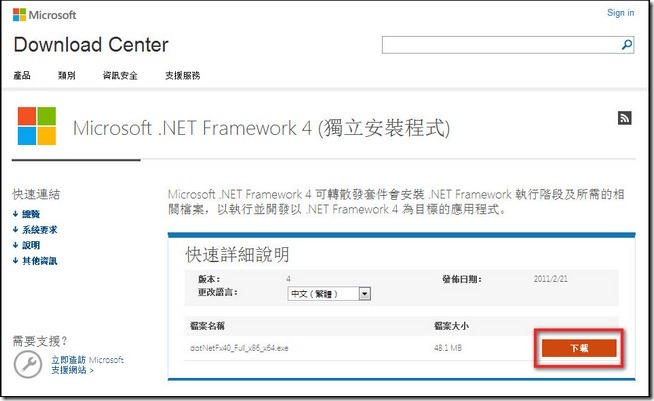Click the 快速詳細說明 heading
The height and width of the screenshot is (401, 654).
click(237, 254)
